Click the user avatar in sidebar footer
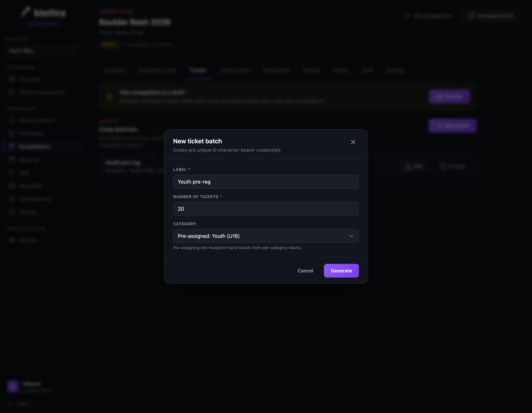The image size is (532, 413). pyautogui.click(x=13, y=386)
